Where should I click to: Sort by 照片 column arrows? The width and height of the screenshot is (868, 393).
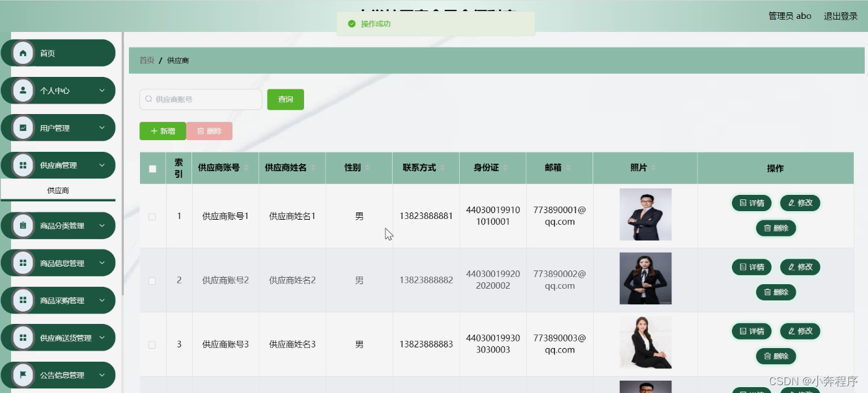[x=653, y=168]
